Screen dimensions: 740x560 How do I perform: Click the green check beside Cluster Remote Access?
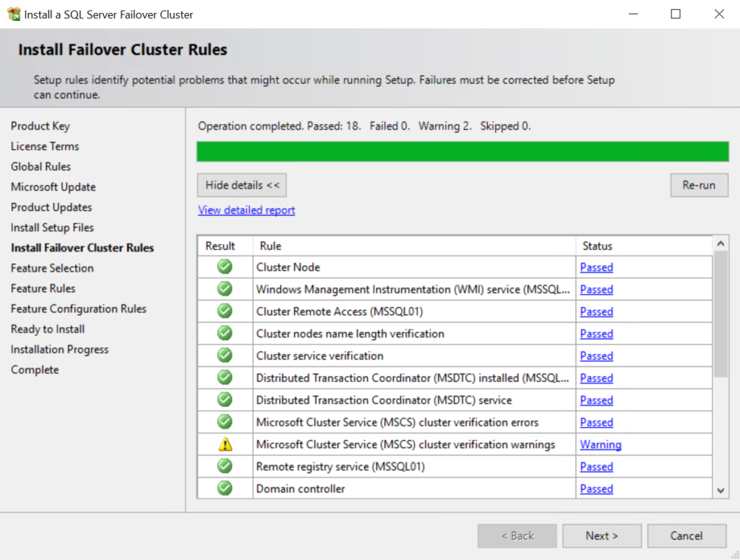pos(224,311)
